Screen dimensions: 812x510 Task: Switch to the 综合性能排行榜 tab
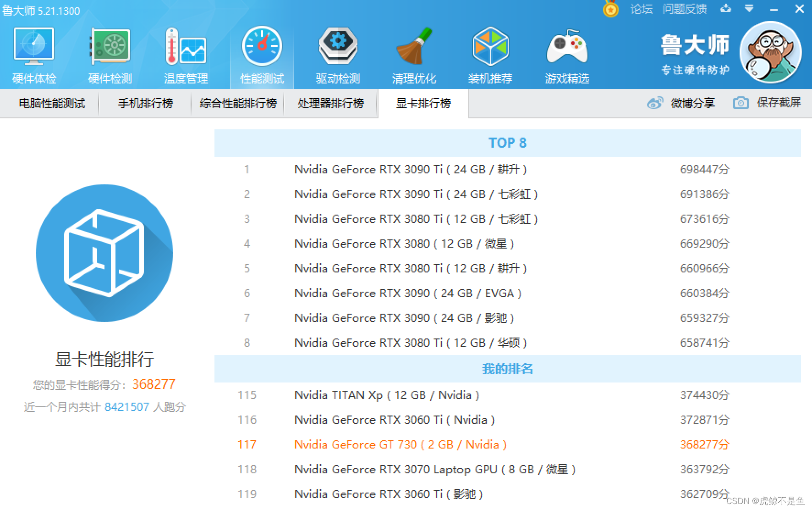(x=238, y=103)
